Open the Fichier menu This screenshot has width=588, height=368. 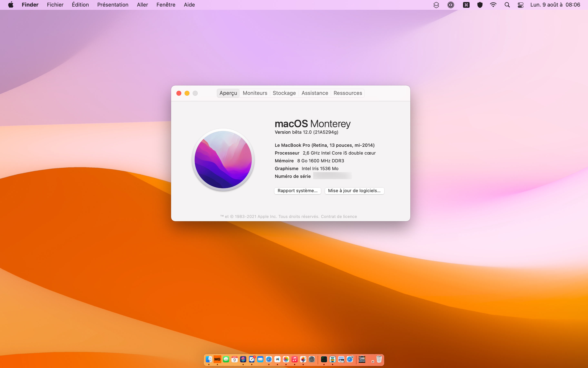[x=55, y=5]
